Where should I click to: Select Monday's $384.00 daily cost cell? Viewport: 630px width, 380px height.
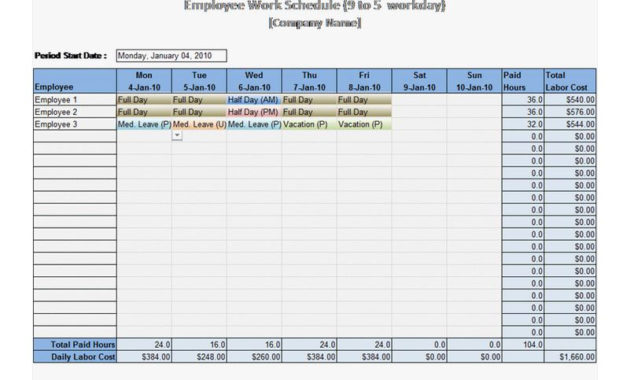click(x=144, y=357)
